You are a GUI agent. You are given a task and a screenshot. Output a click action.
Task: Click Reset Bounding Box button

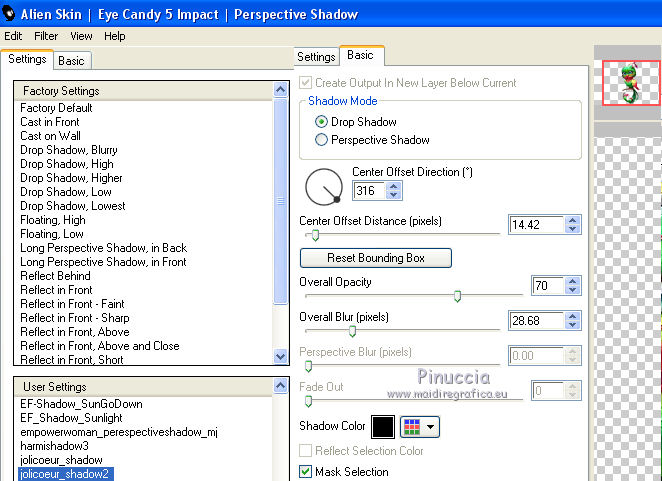tap(376, 258)
